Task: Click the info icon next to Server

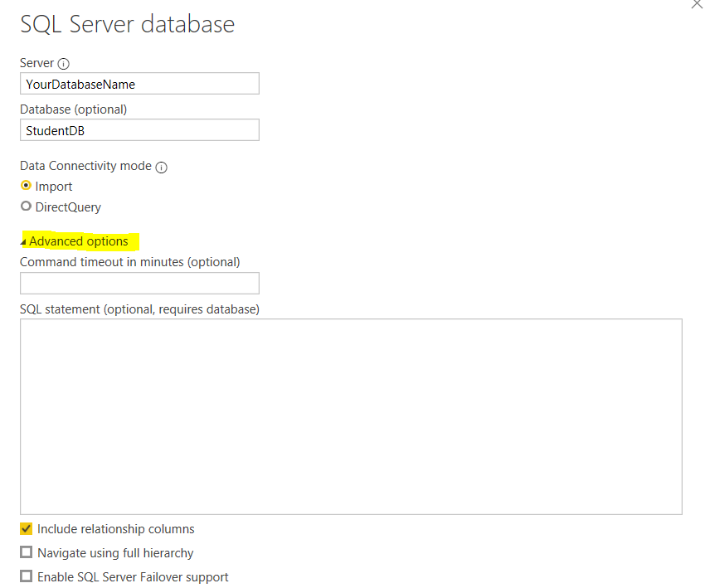Action: pos(63,64)
